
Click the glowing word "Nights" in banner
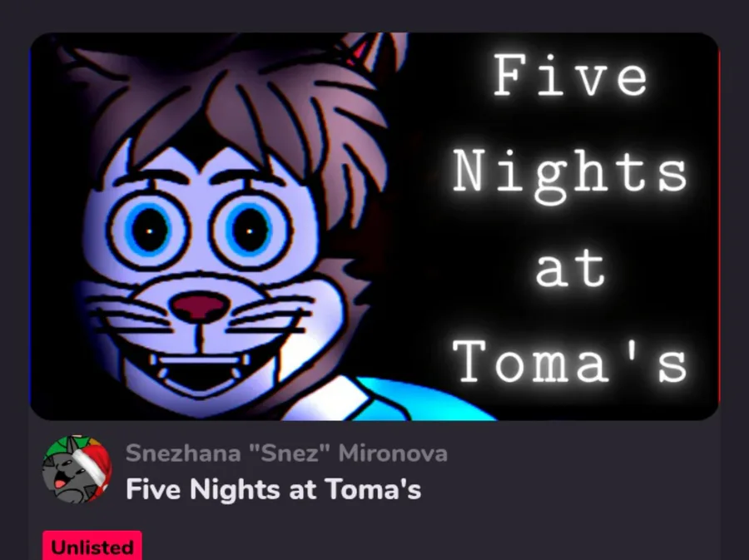pyautogui.click(x=570, y=175)
